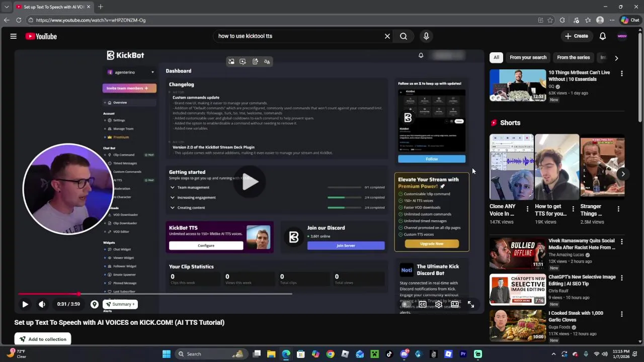Click The Amazing Lucas channel name
The image size is (644, 362).
click(566, 255)
